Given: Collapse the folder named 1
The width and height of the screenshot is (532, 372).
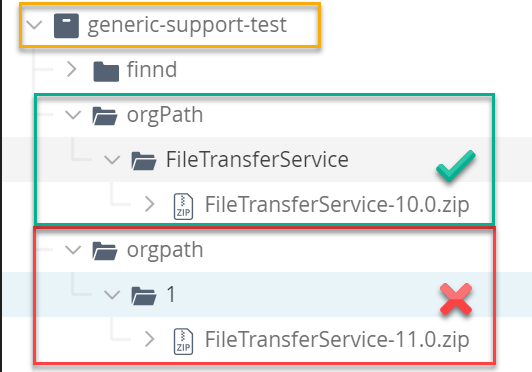Looking at the screenshot, I should (x=112, y=295).
